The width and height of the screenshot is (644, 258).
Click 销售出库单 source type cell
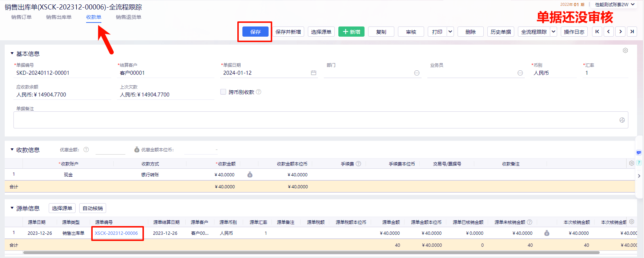pyautogui.click(x=73, y=233)
